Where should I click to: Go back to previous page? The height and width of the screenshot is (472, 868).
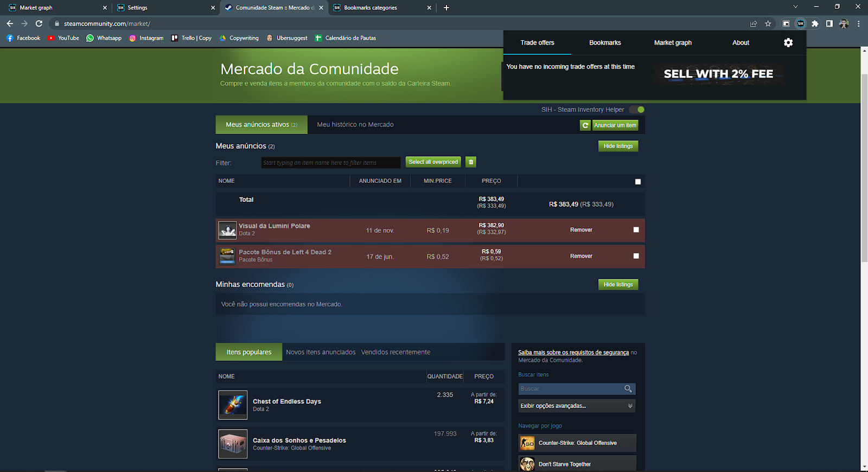tap(10, 23)
